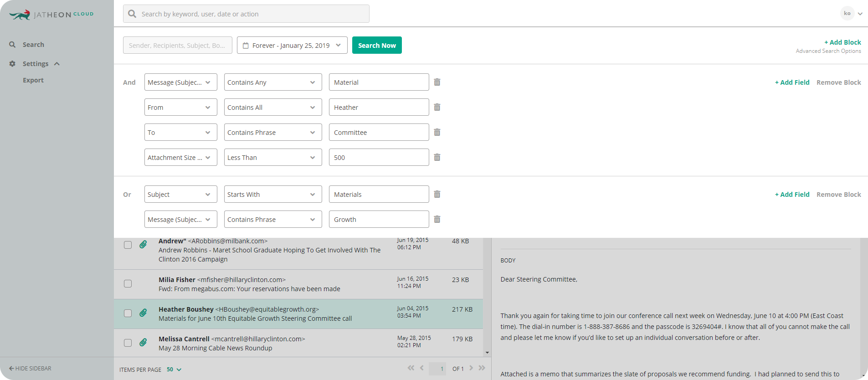Click the magnifier icon in the top search bar

point(132,14)
